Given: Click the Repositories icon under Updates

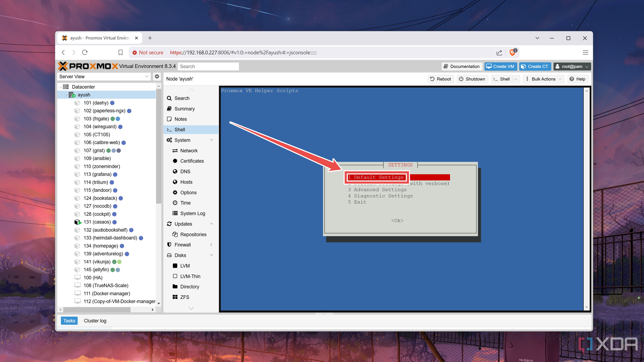Looking at the screenshot, I should coord(175,234).
